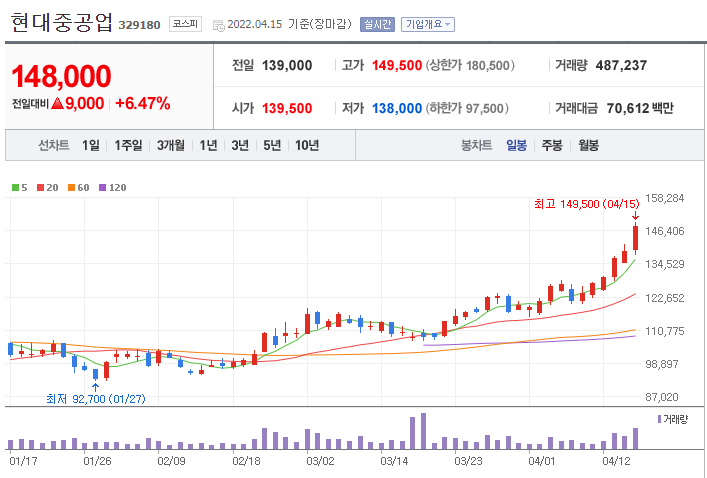
Task: Click the current price 148,000
Action: [x=61, y=76]
